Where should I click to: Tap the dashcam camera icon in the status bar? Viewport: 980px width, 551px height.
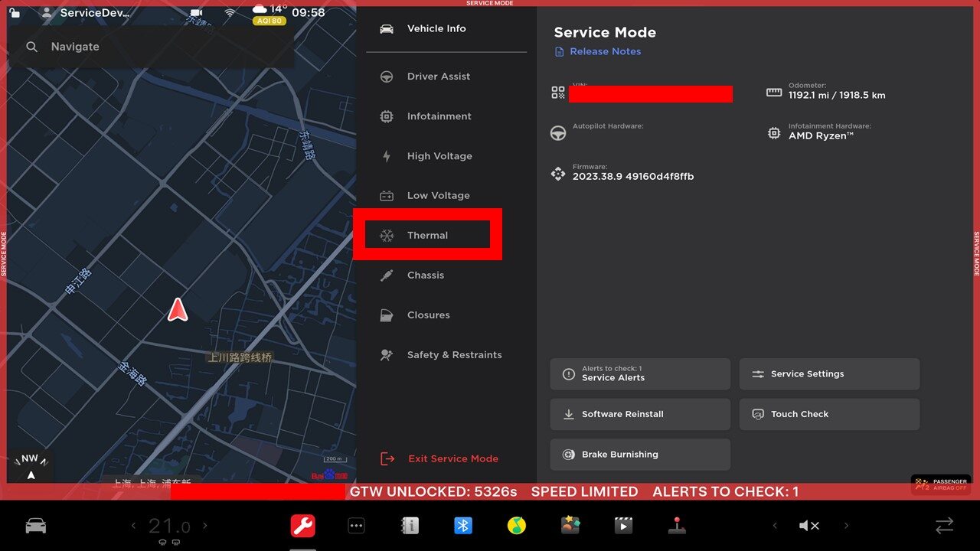197,13
